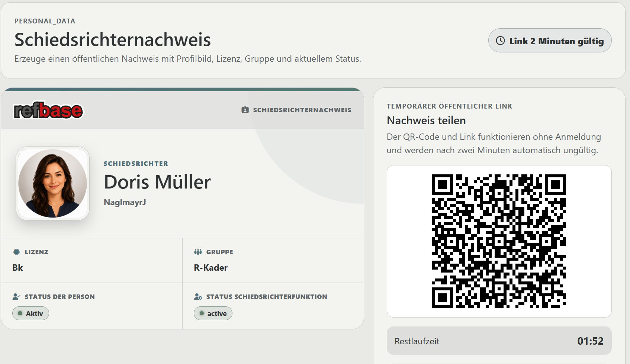This screenshot has height=364, width=630.
Task: Click the person check icon beside STATUS DER PERSON
Action: coord(16,296)
